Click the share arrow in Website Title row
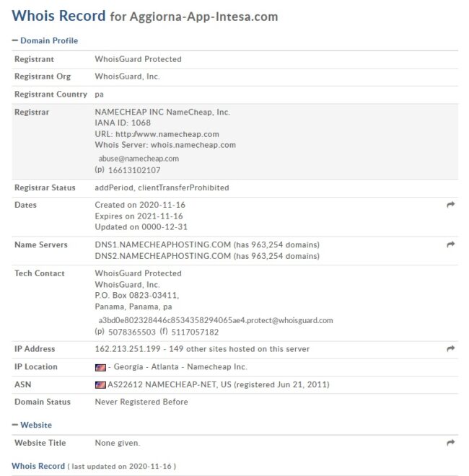The width and height of the screenshot is (469, 476). coord(450,443)
